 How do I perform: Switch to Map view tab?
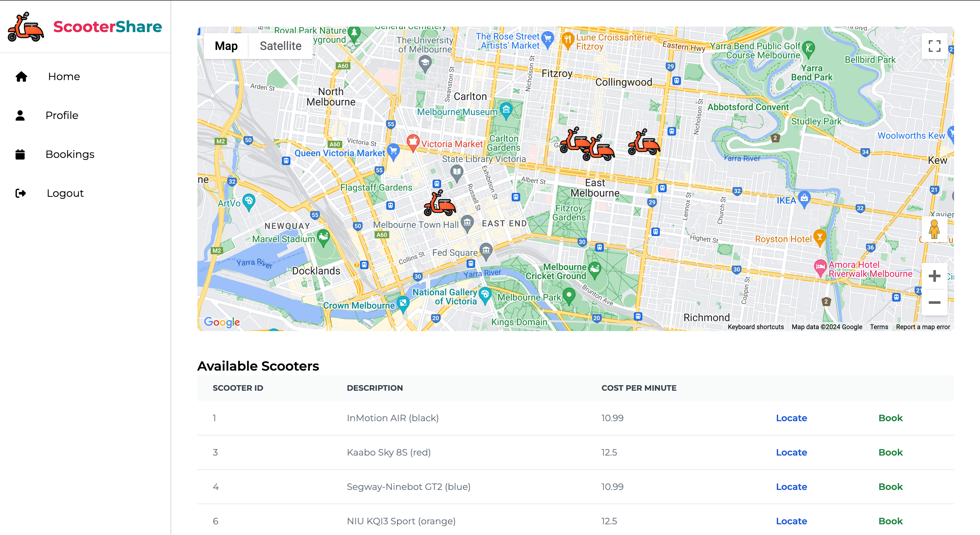(226, 46)
